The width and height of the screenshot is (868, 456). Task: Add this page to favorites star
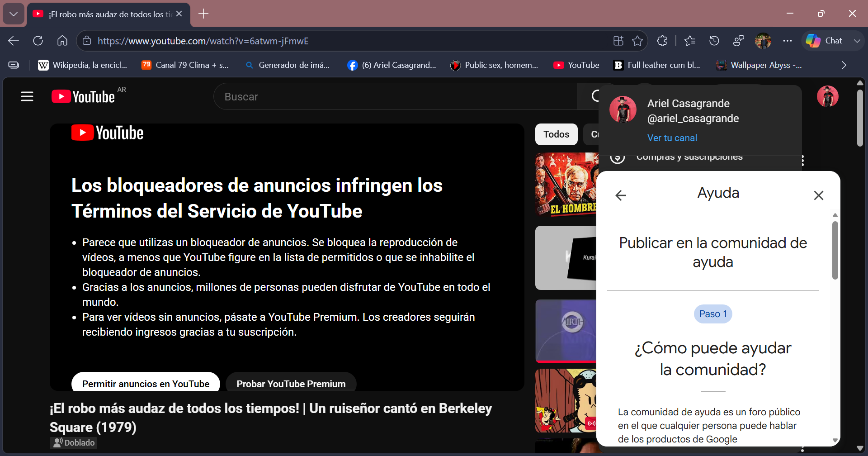(x=637, y=41)
